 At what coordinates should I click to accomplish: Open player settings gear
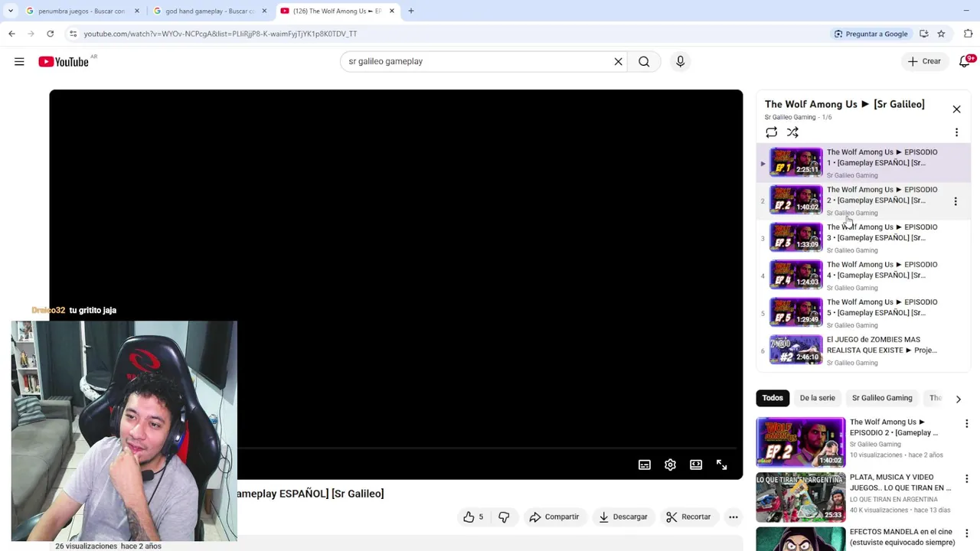click(670, 465)
